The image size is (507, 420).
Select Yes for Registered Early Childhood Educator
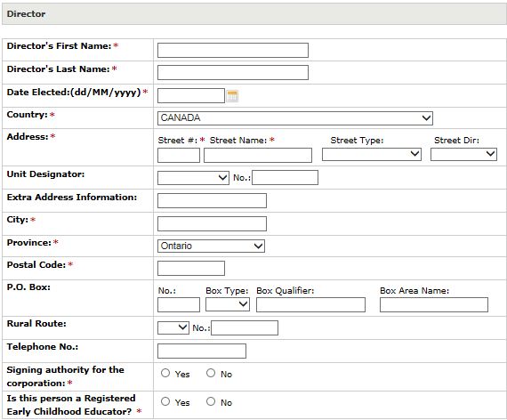pos(165,401)
